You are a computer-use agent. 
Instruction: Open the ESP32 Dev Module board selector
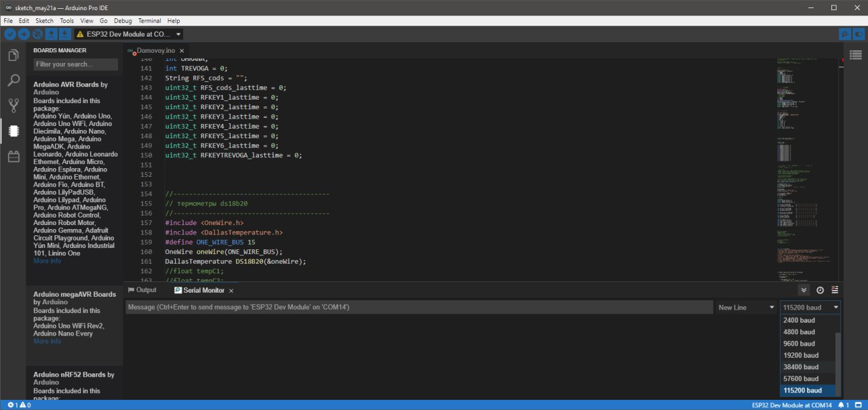point(128,34)
